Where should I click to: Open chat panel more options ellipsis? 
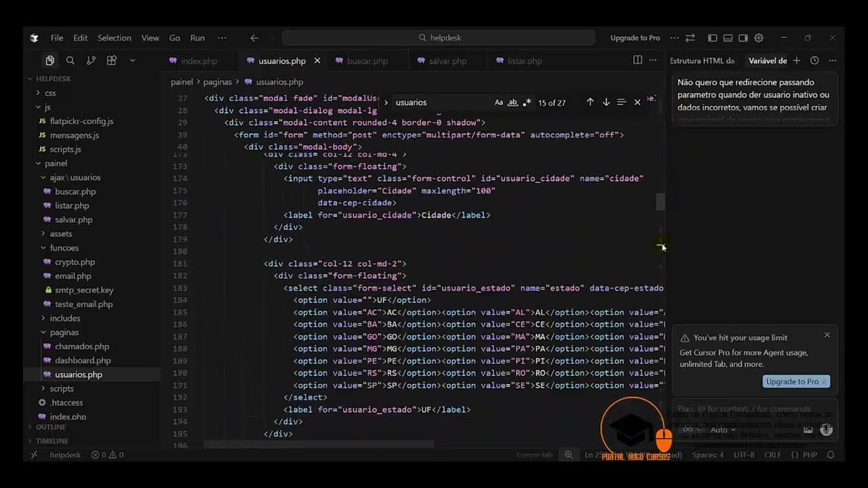click(833, 60)
